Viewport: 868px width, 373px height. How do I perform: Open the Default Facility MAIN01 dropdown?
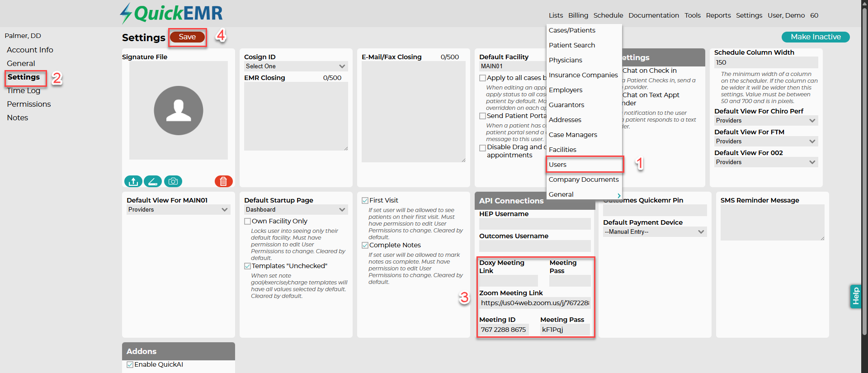pyautogui.click(x=513, y=66)
